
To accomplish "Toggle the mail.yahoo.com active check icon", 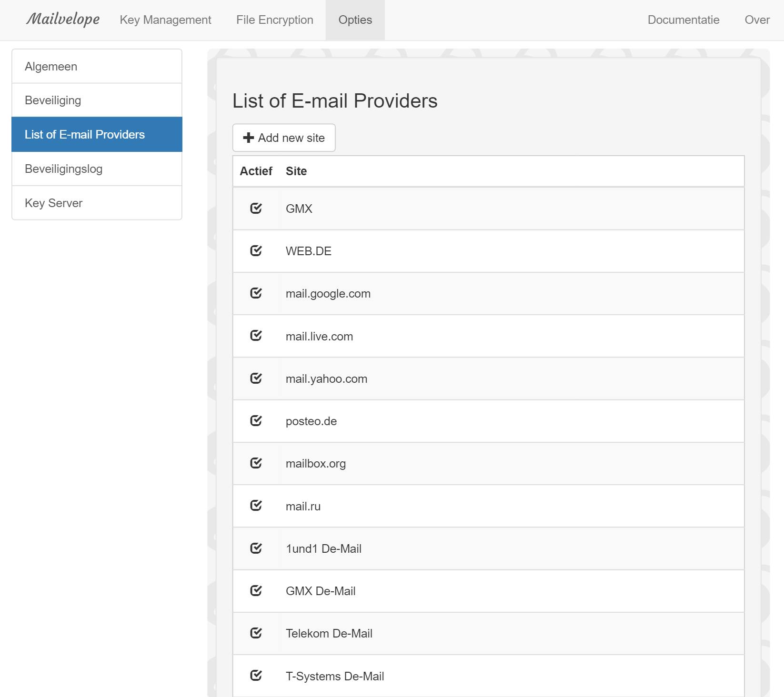I will [x=256, y=378].
